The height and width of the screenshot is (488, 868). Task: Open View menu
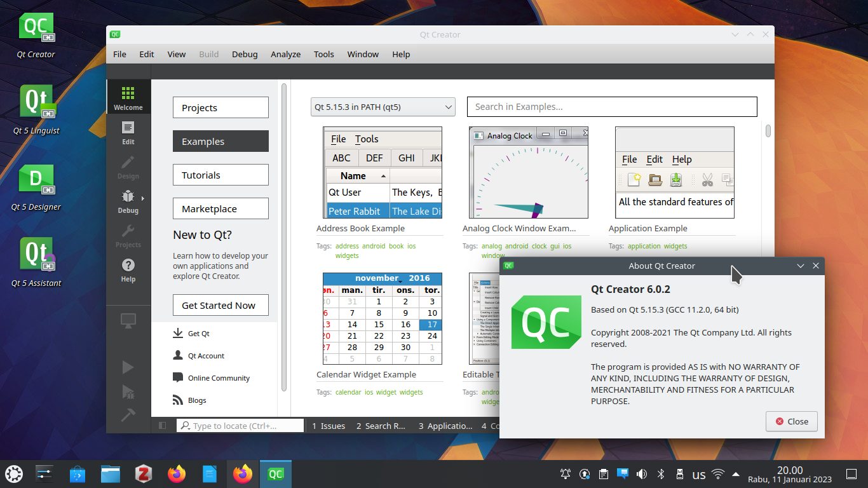coord(177,54)
